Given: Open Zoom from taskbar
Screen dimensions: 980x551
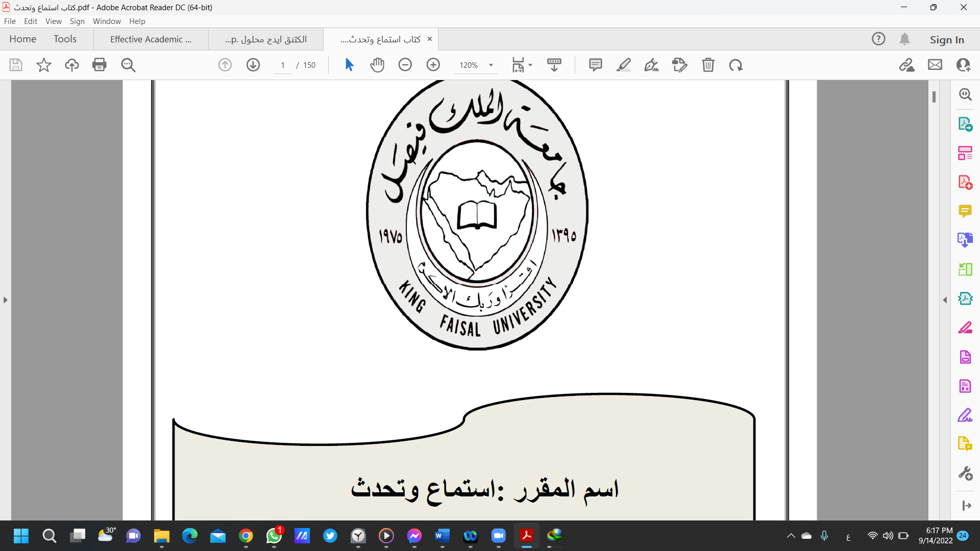Looking at the screenshot, I should coord(498,536).
